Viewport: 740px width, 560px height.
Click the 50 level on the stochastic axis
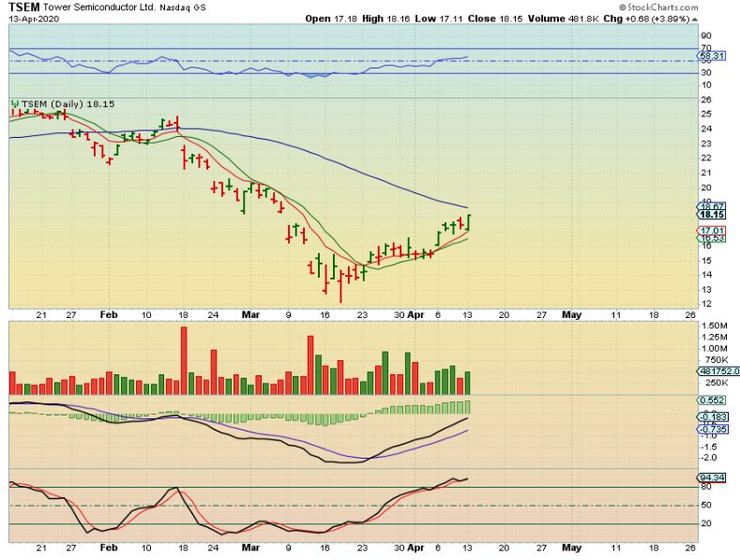coord(706,506)
